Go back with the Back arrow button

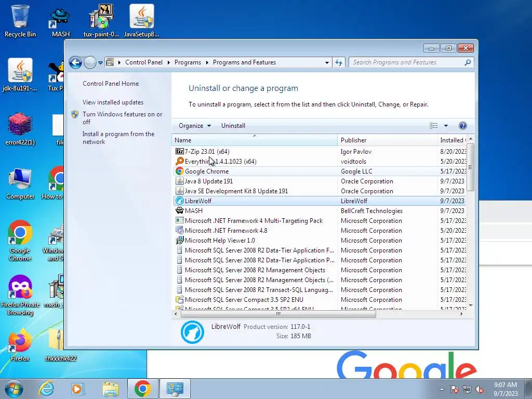tap(75, 62)
